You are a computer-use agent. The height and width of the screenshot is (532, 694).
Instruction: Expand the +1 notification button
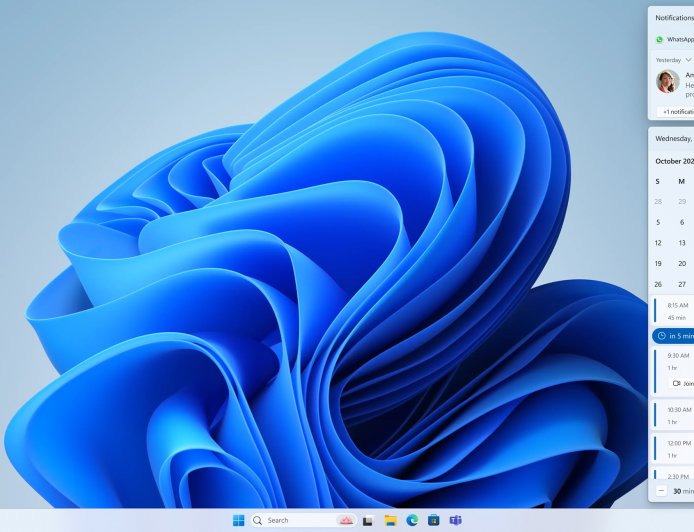tap(676, 112)
